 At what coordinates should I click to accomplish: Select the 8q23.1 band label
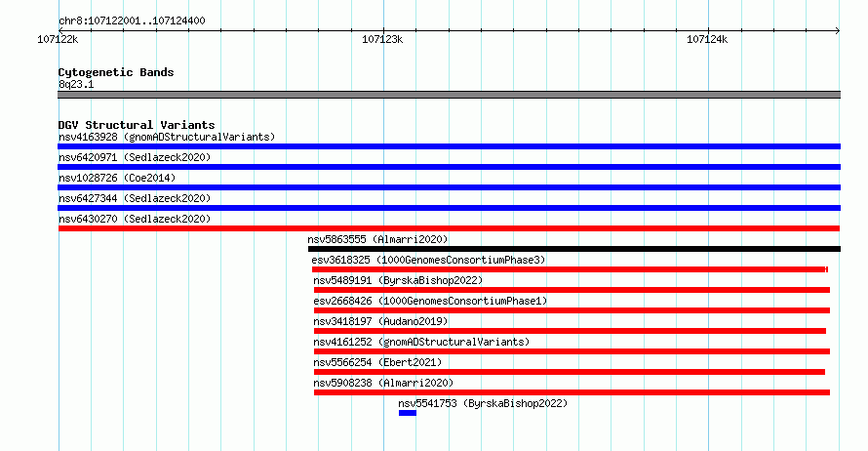pos(76,84)
